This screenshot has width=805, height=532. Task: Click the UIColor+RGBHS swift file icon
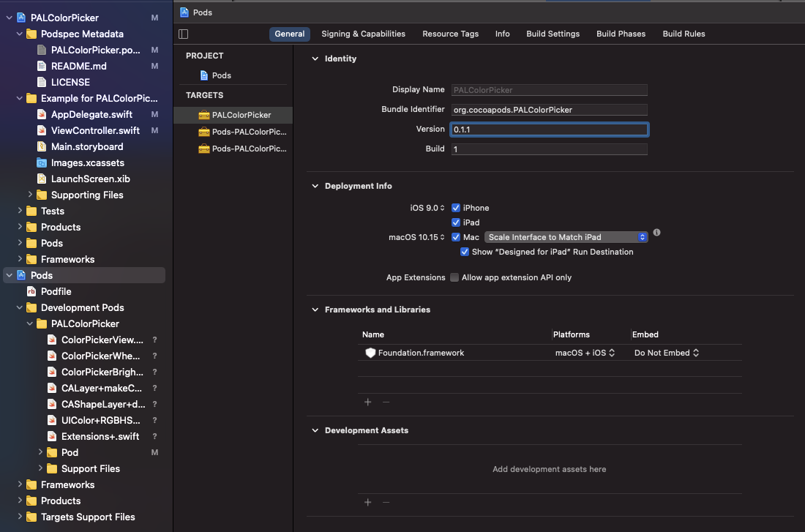click(x=52, y=420)
